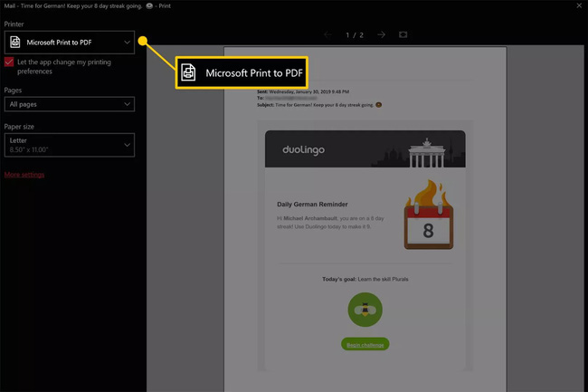
Task: Go to the next preview page arrow
Action: point(382,35)
